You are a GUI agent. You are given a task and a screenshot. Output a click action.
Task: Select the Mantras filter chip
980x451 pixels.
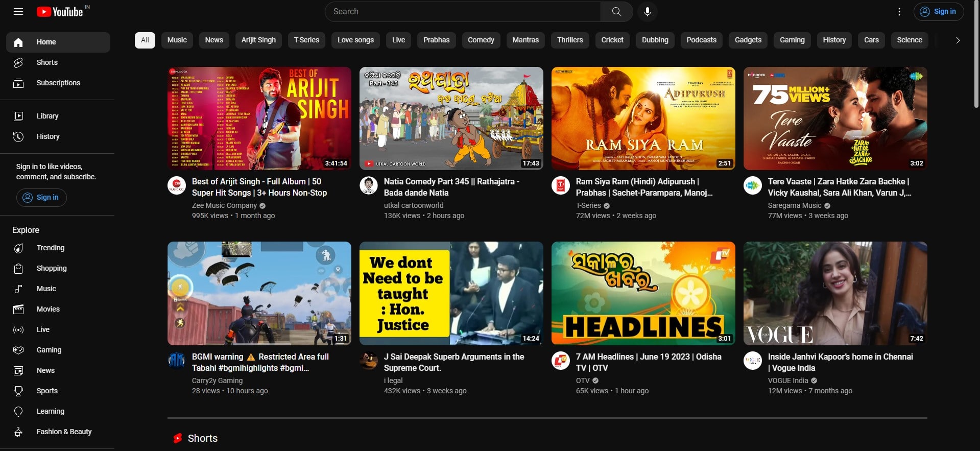[x=525, y=40]
